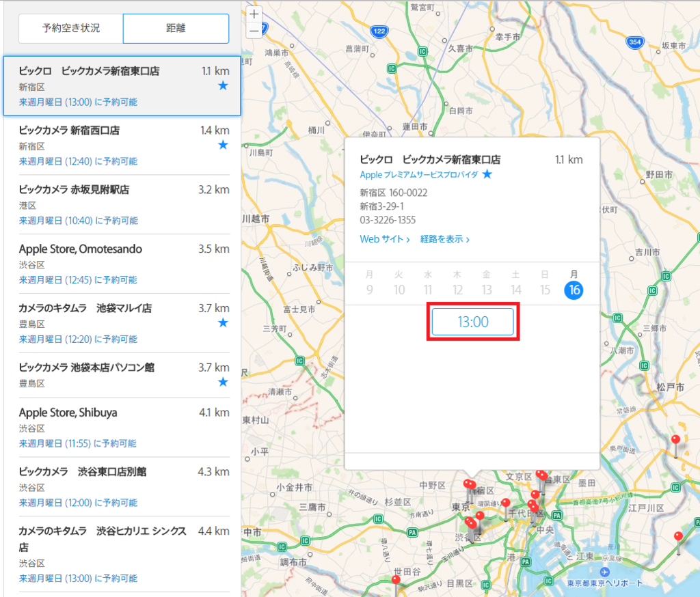Click 来週月曜日 (12:45) に予約可能 availability link

coord(78,280)
